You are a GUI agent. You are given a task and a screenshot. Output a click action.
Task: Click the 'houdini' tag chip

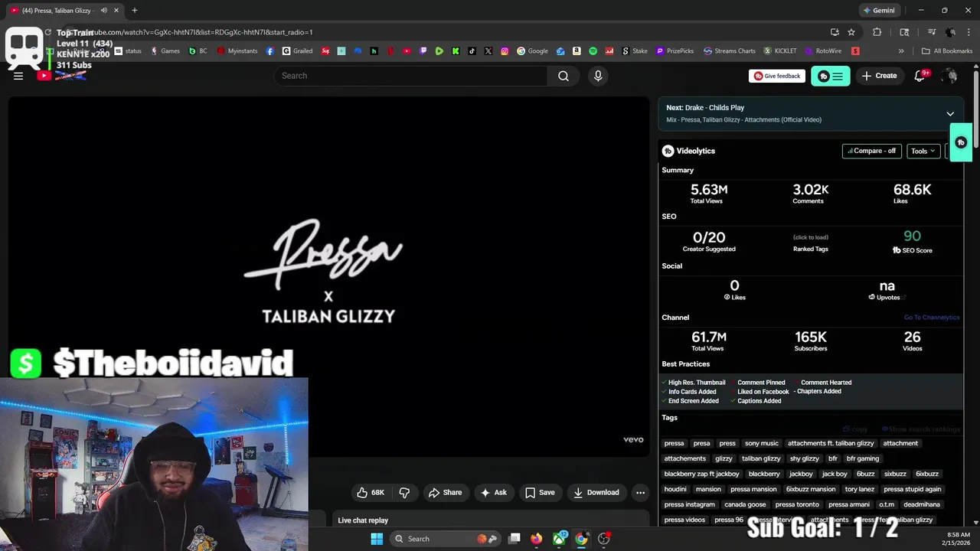pos(675,489)
